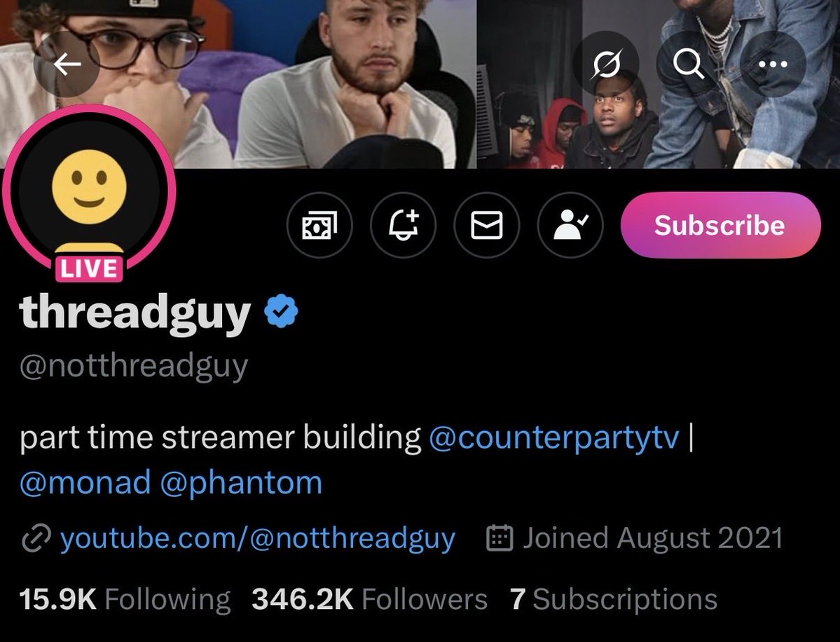Open the three-dot more options menu

tap(773, 64)
